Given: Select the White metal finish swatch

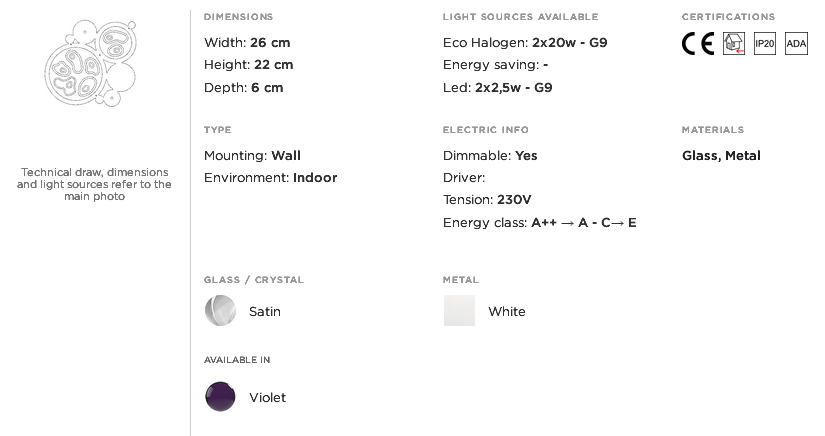Looking at the screenshot, I should click(x=459, y=311).
